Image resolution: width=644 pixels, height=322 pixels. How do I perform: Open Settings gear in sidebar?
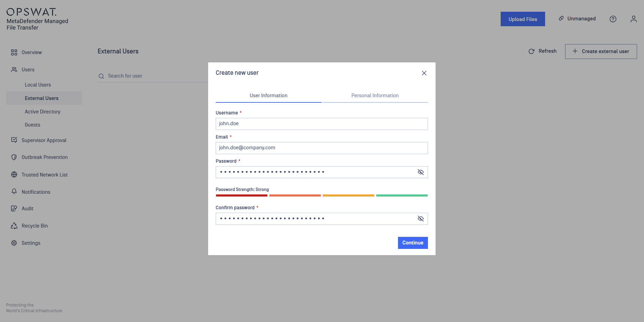click(x=14, y=243)
